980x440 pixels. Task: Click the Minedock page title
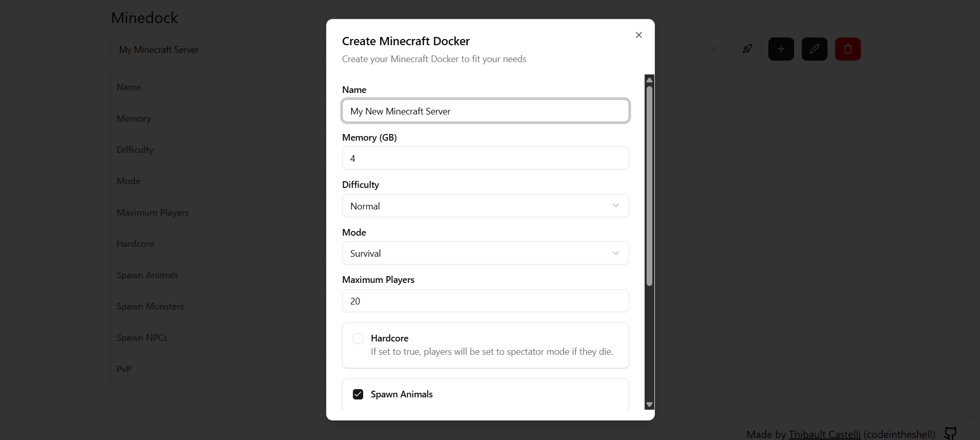(x=144, y=18)
